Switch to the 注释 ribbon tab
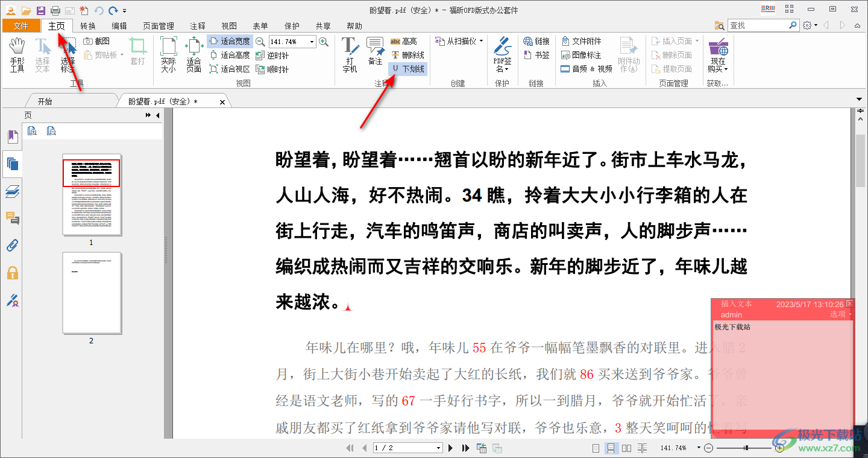Viewport: 868px width, 458px height. point(198,26)
